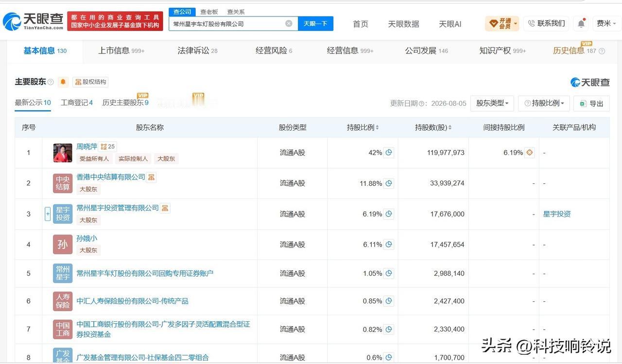Open the 上市信息 tab
Viewport: 622px width, 364px height.
pyautogui.click(x=121, y=50)
